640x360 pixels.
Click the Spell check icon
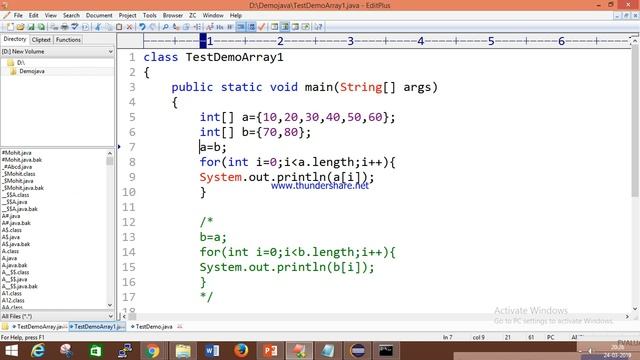[75, 27]
